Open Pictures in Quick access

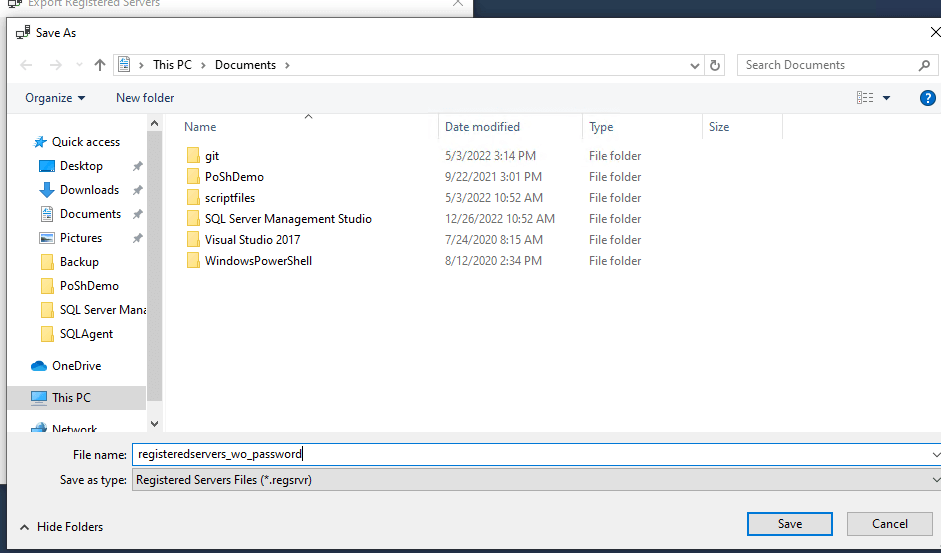point(81,238)
